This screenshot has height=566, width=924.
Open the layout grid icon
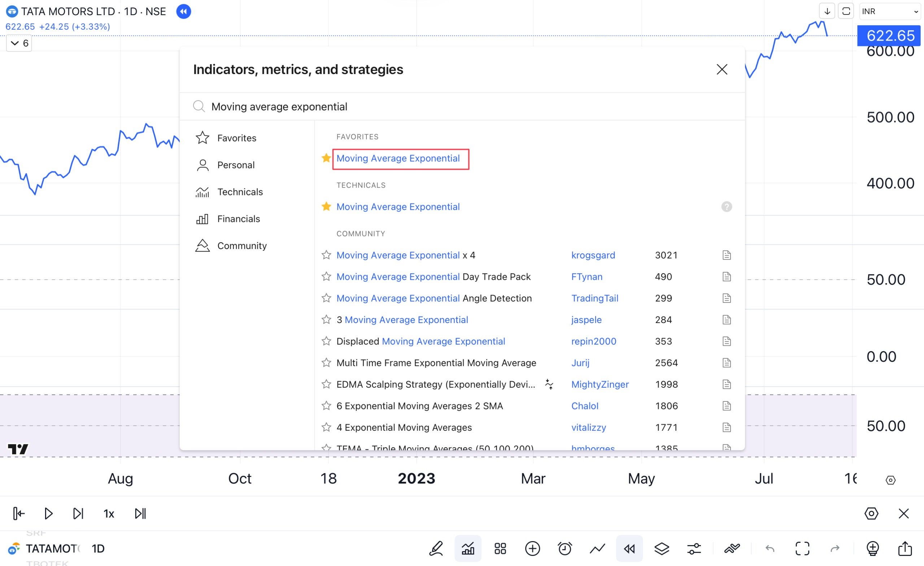click(x=500, y=549)
